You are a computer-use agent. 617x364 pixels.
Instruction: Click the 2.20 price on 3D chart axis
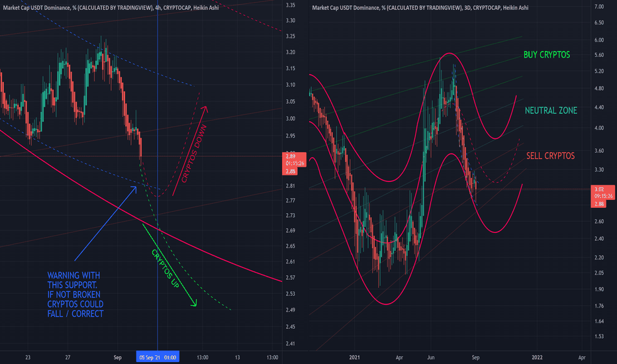click(x=599, y=257)
